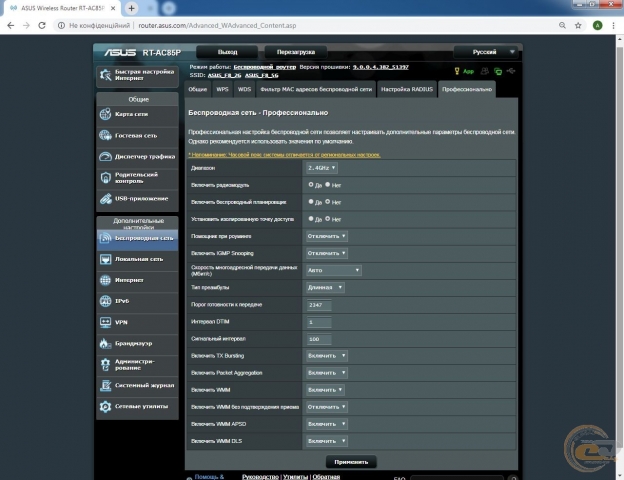The width and height of the screenshot is (624, 480).
Task: Click the browser zoom magnifier icon
Action: pos(562,25)
